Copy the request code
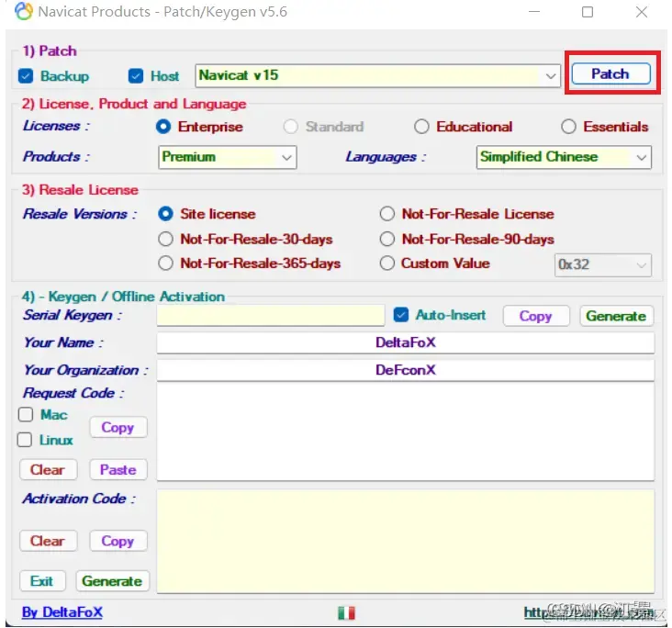Viewport: 672px width, 628px height. point(118,427)
